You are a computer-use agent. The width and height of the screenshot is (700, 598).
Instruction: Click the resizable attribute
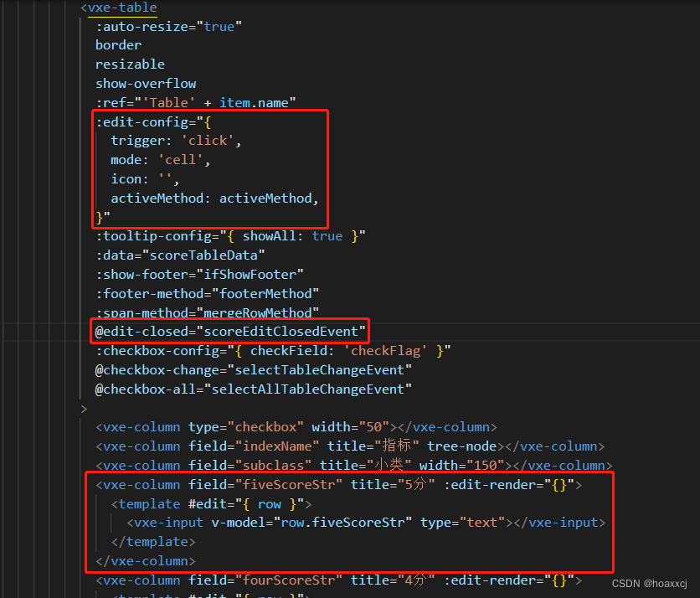coord(130,64)
